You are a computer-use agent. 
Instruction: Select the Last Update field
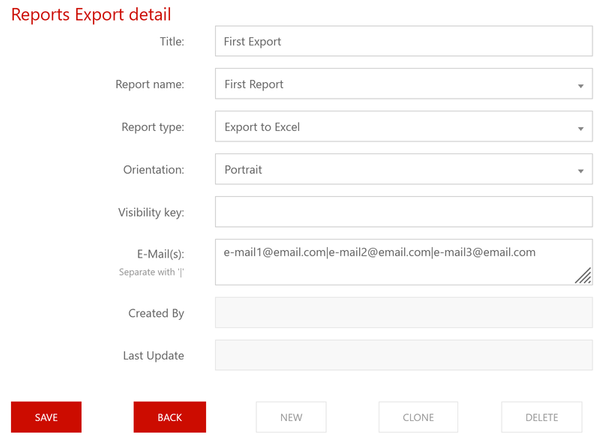[404, 355]
